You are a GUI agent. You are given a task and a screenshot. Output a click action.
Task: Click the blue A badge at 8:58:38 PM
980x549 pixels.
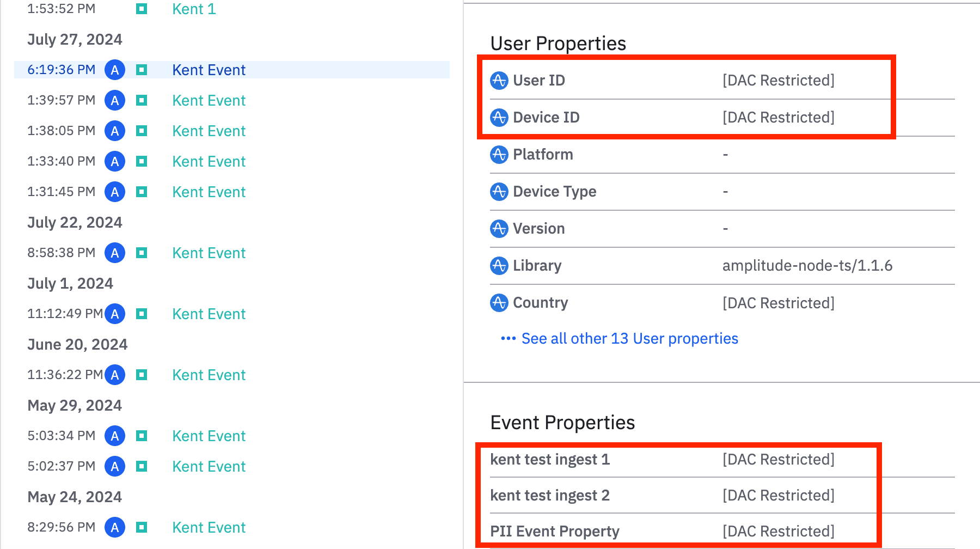(115, 253)
